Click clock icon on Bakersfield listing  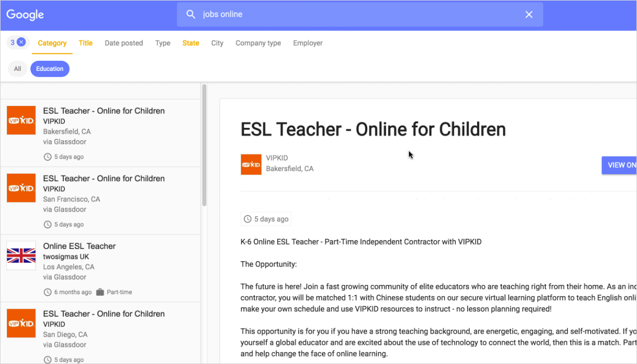pyautogui.click(x=47, y=157)
